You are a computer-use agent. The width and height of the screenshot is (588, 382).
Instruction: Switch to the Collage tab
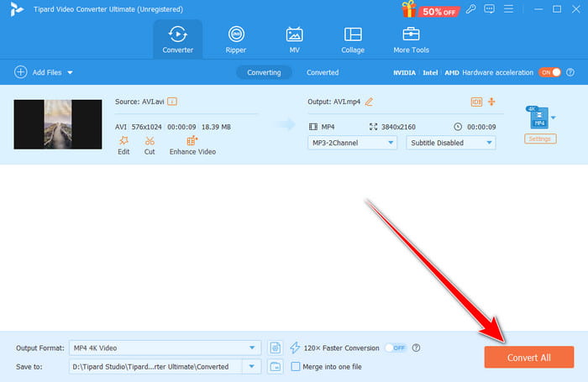click(353, 39)
